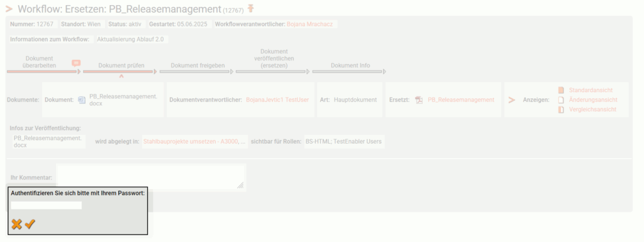
Task: Click PB_Releasemanagement.docx under Infos zur Veröffentlichung
Action: click(x=48, y=142)
